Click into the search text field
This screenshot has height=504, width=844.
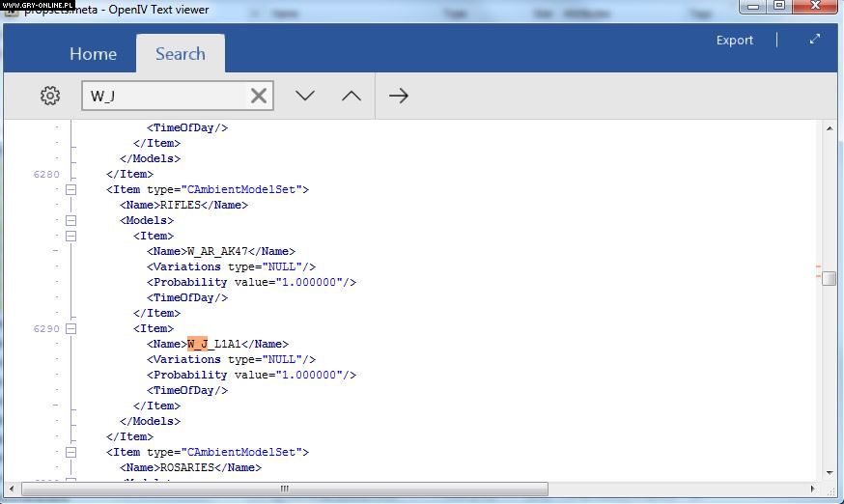click(x=164, y=96)
